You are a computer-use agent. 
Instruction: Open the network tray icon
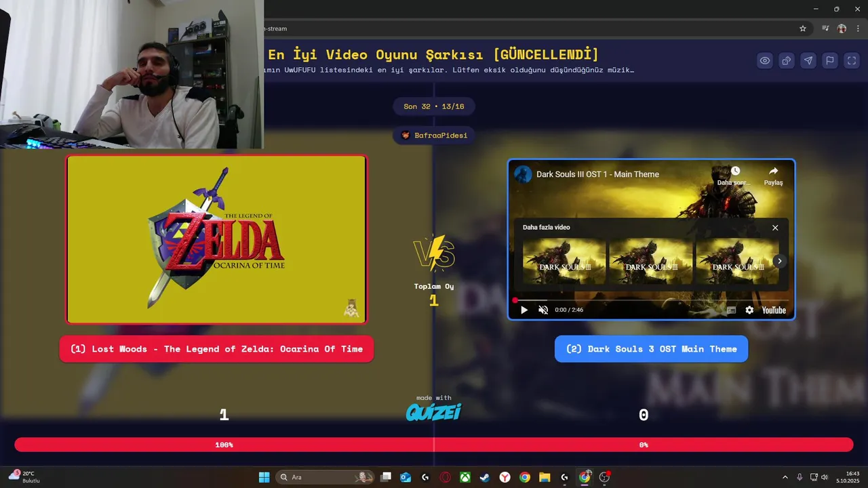coord(814,477)
